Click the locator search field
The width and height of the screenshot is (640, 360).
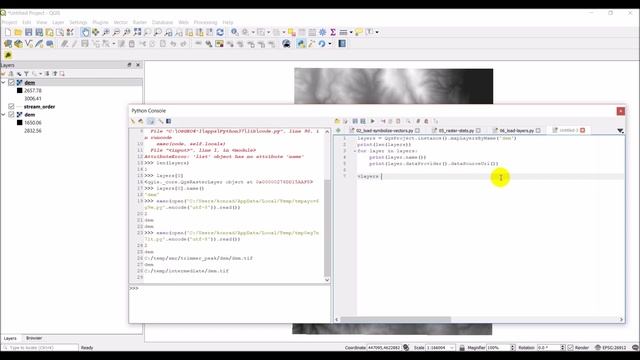click(40, 347)
